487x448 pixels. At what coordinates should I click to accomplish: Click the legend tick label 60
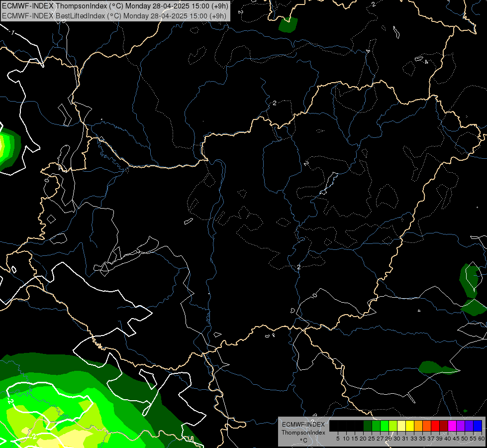(482, 439)
